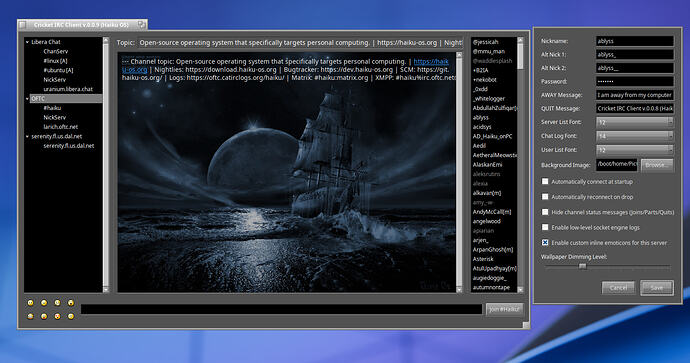Click the Nickname input field

pyautogui.click(x=635, y=41)
